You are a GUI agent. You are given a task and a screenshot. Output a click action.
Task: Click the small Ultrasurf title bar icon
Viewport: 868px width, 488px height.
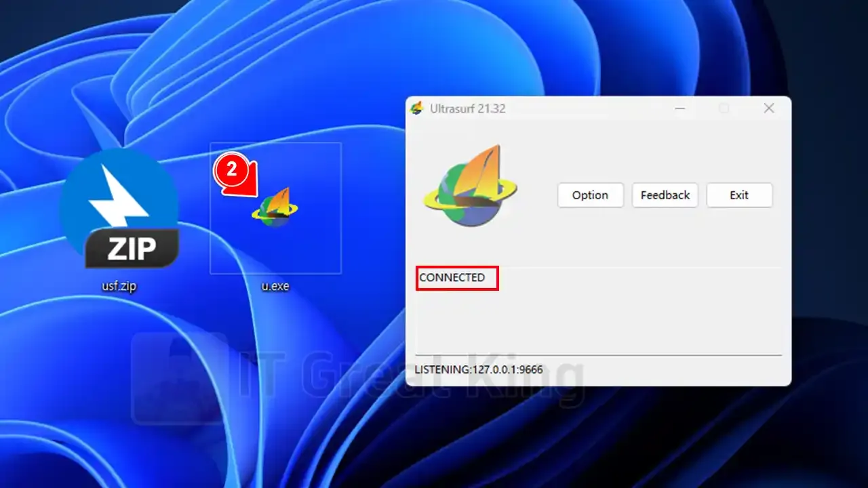[417, 108]
